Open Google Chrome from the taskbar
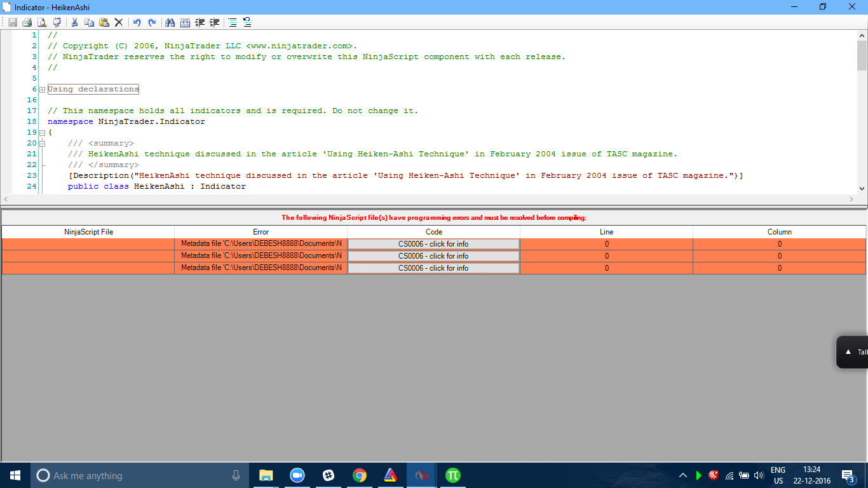 (x=359, y=475)
